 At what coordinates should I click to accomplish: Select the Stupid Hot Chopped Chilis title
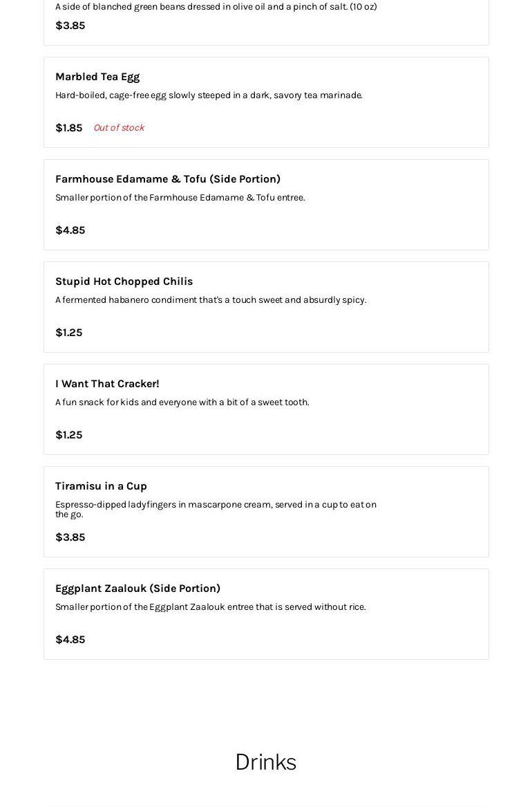124,281
